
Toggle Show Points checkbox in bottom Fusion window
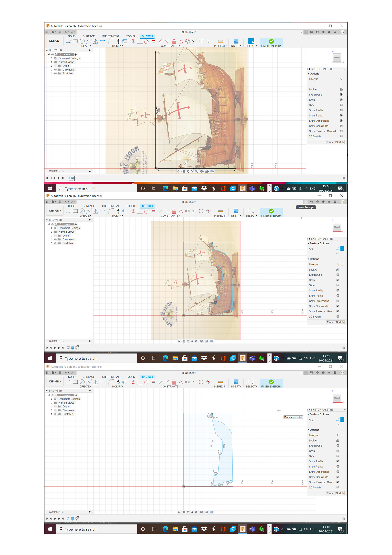(x=338, y=467)
